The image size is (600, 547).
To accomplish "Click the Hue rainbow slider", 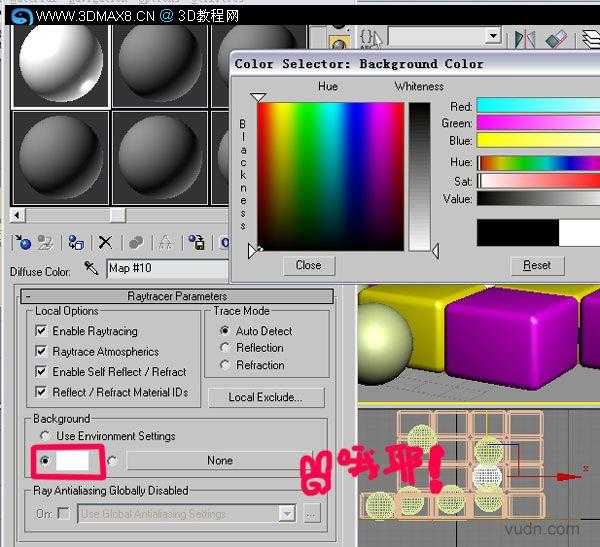I will click(538, 163).
